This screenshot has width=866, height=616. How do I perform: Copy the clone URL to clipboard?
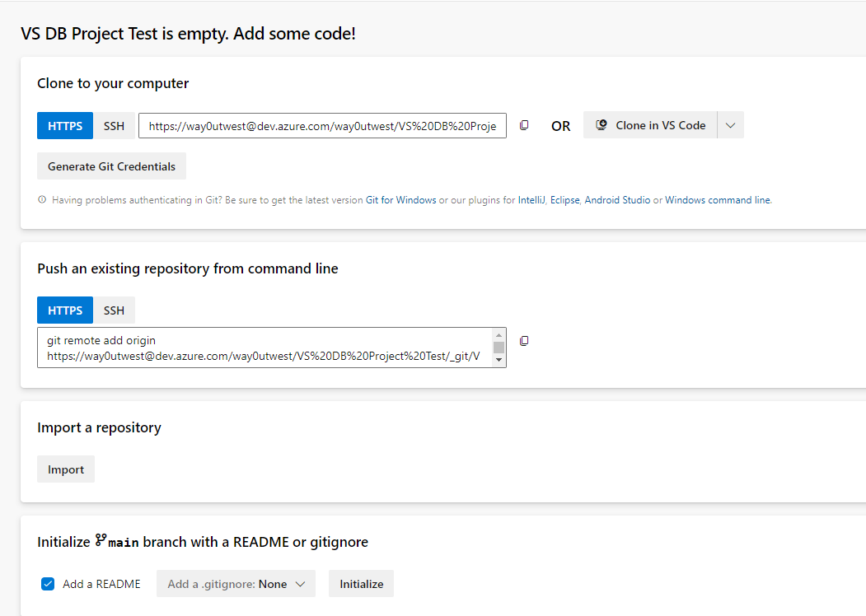point(524,125)
